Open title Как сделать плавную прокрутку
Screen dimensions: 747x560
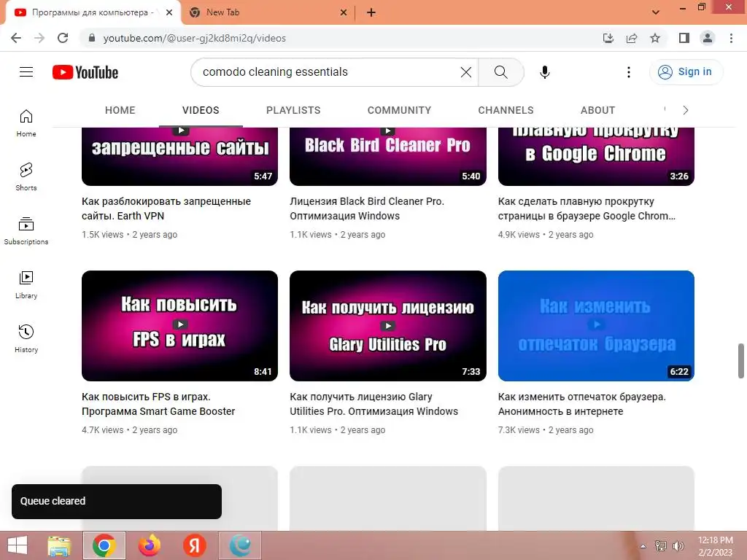[587, 209]
